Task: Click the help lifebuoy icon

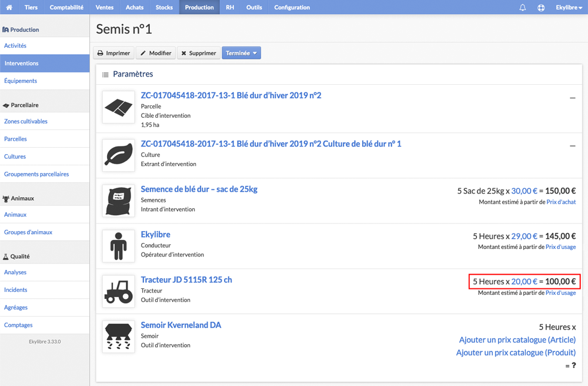Action: (x=541, y=8)
